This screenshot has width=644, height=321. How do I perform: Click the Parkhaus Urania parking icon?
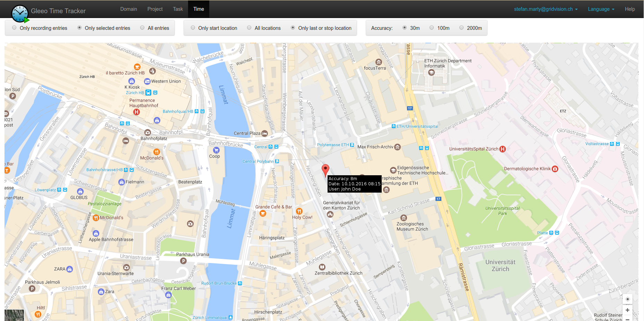183,261
